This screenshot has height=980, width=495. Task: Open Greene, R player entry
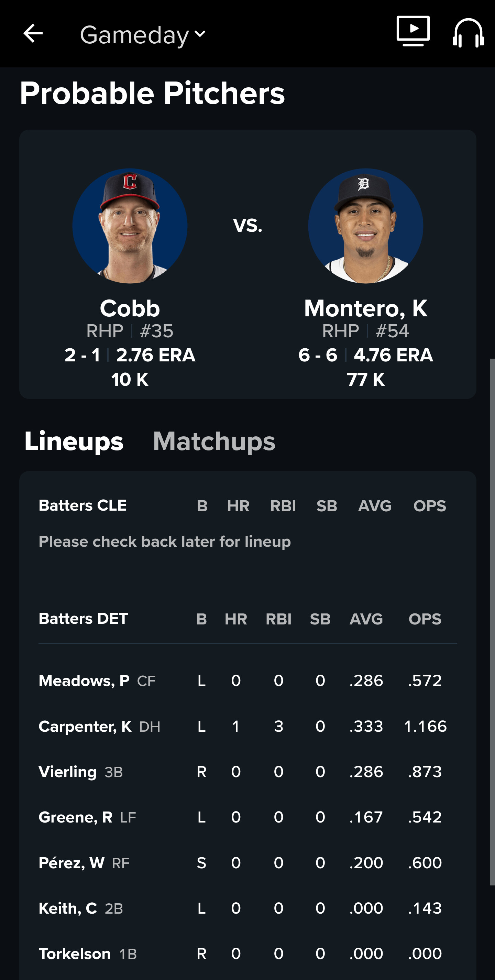click(87, 817)
